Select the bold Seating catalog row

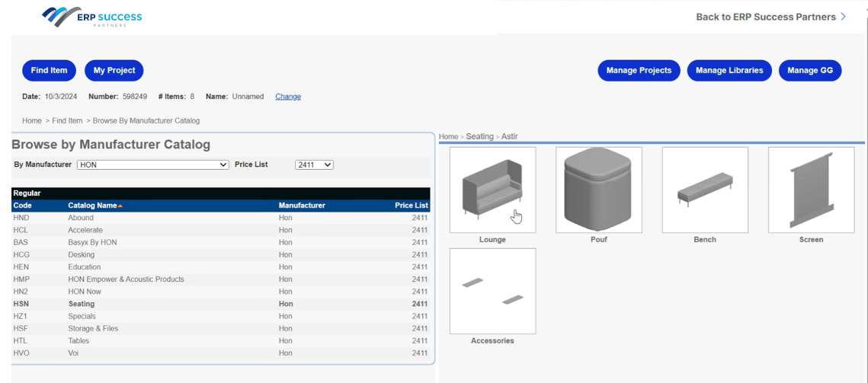[x=220, y=304]
